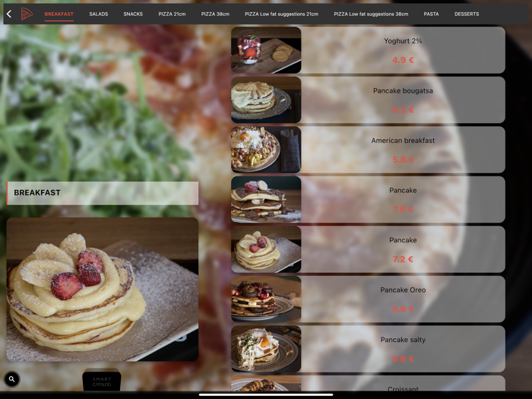The width and height of the screenshot is (532, 399).
Task: Select the Pancake Oreo item name
Action: (x=403, y=290)
